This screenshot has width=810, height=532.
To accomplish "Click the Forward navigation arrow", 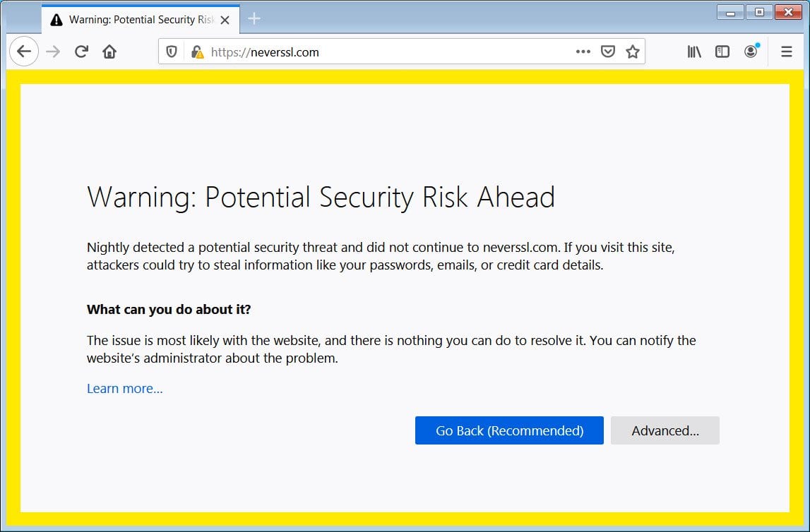I will coord(53,52).
